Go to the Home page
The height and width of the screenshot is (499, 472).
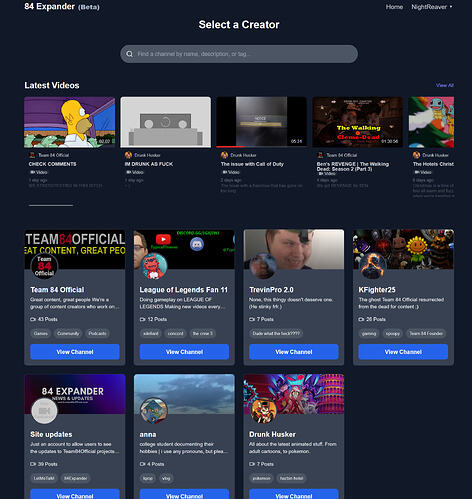[394, 7]
